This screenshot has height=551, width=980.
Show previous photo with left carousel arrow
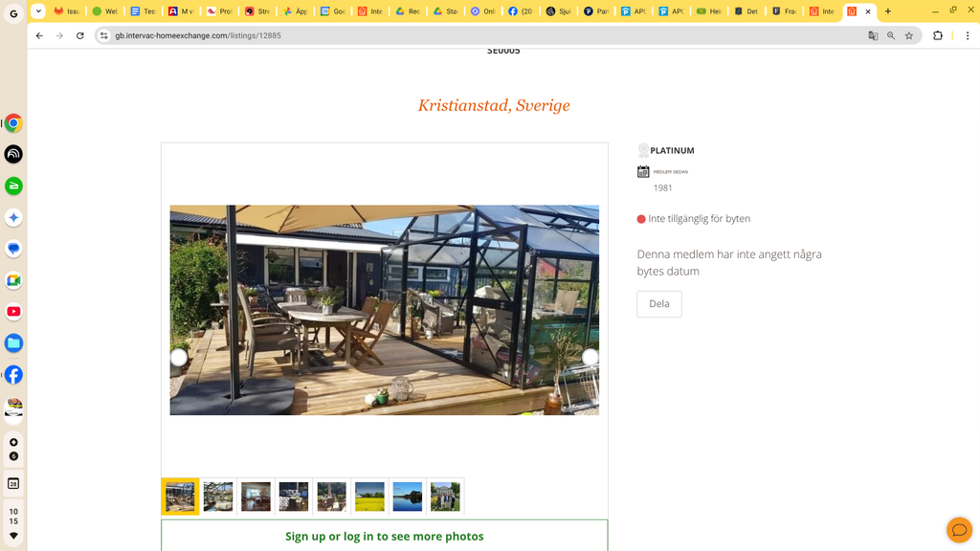pyautogui.click(x=179, y=357)
